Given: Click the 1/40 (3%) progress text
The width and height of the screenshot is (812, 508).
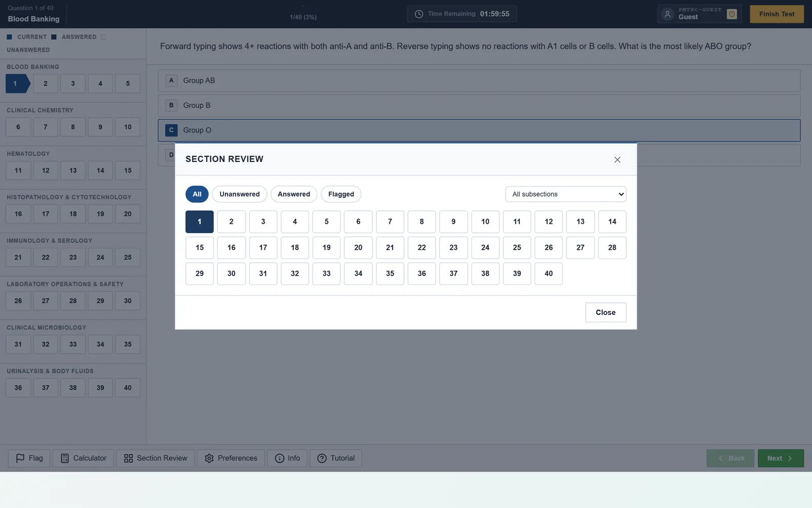Looking at the screenshot, I should pyautogui.click(x=303, y=17).
